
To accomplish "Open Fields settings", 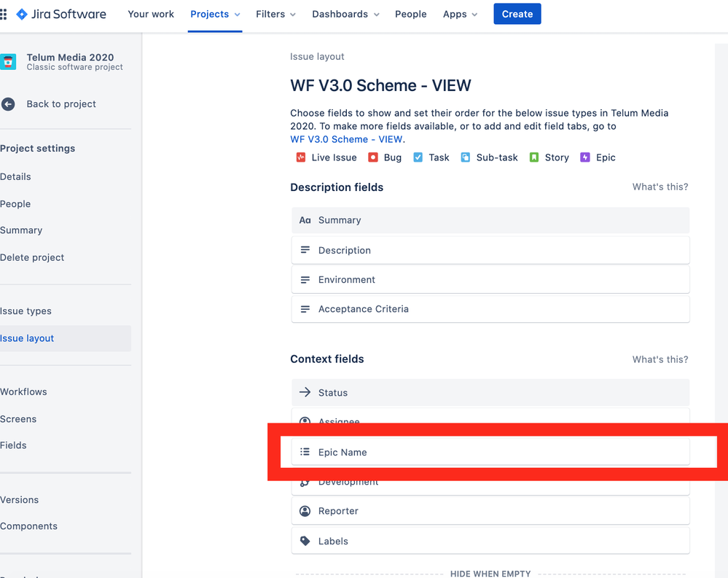I will click(x=13, y=445).
